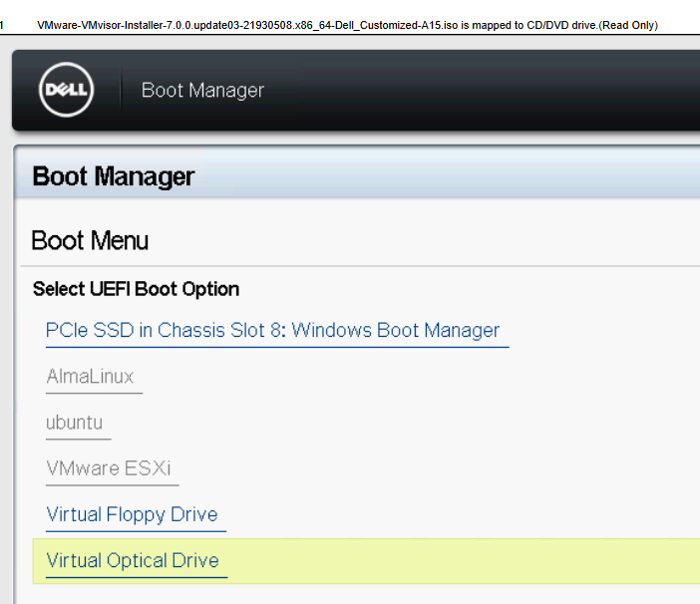This screenshot has width=700, height=604.
Task: Click the bold Boot Manager panel heading
Action: (114, 176)
